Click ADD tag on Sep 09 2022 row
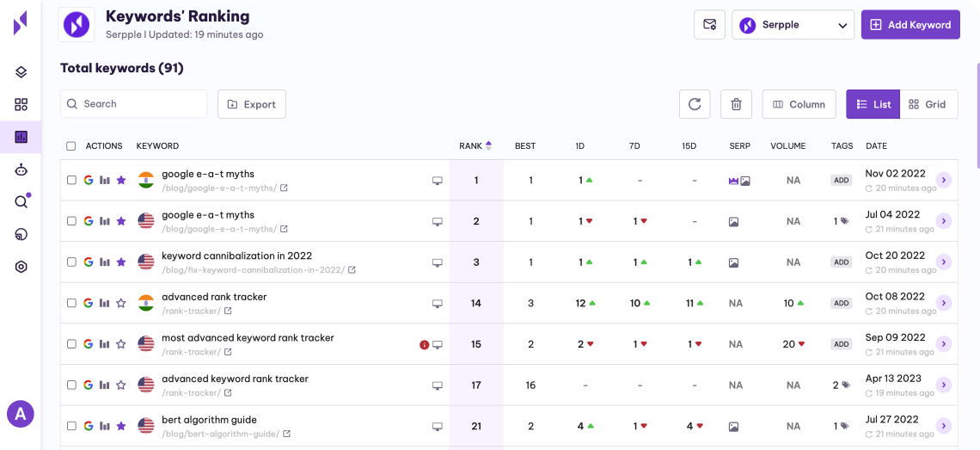 (842, 344)
